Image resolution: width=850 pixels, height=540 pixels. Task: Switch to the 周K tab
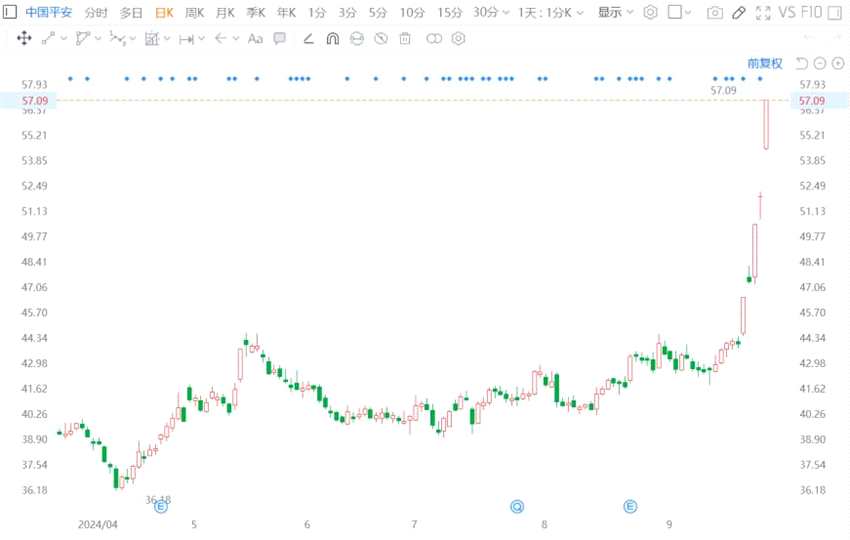195,12
